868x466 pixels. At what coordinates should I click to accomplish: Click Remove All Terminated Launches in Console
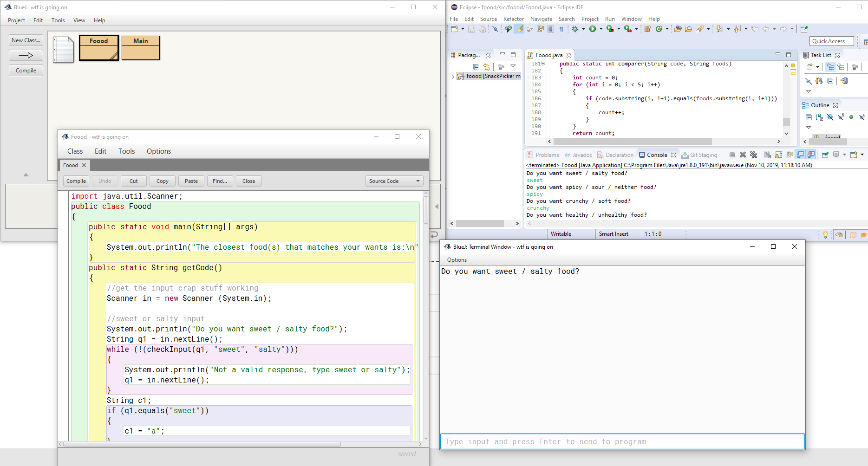[x=753, y=155]
